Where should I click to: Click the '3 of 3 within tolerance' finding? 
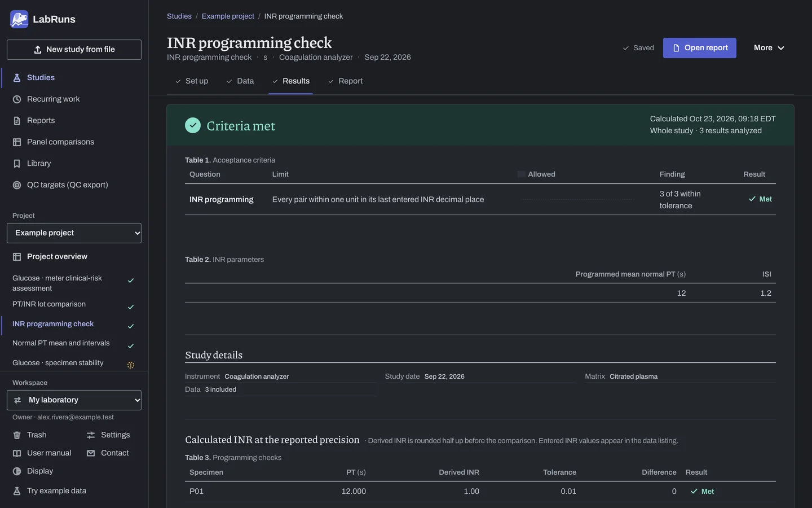680,200
